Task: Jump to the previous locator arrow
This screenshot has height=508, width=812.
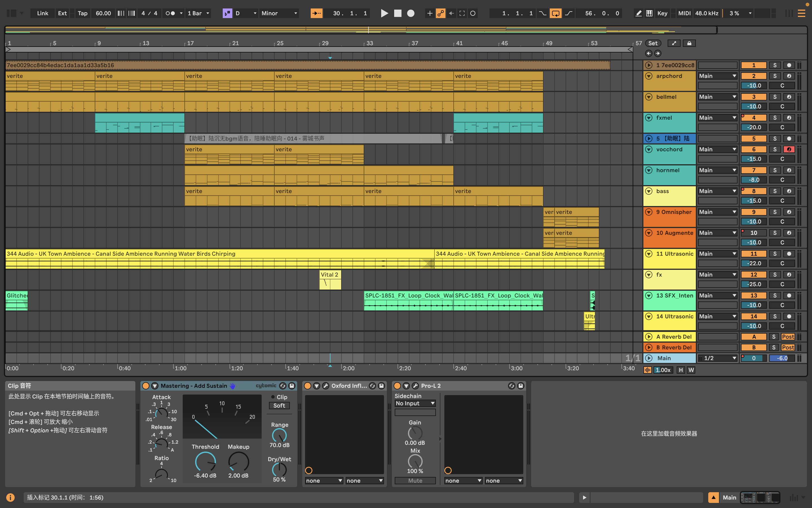Action: tap(648, 53)
